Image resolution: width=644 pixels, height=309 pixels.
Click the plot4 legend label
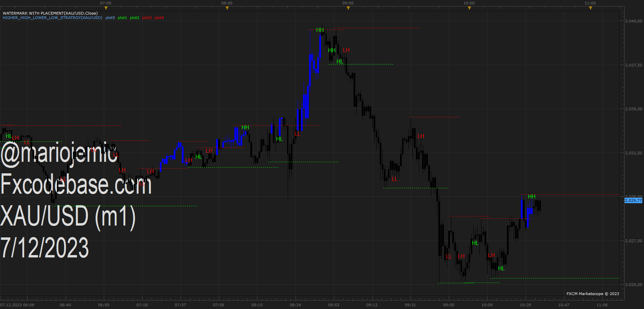pyautogui.click(x=159, y=18)
